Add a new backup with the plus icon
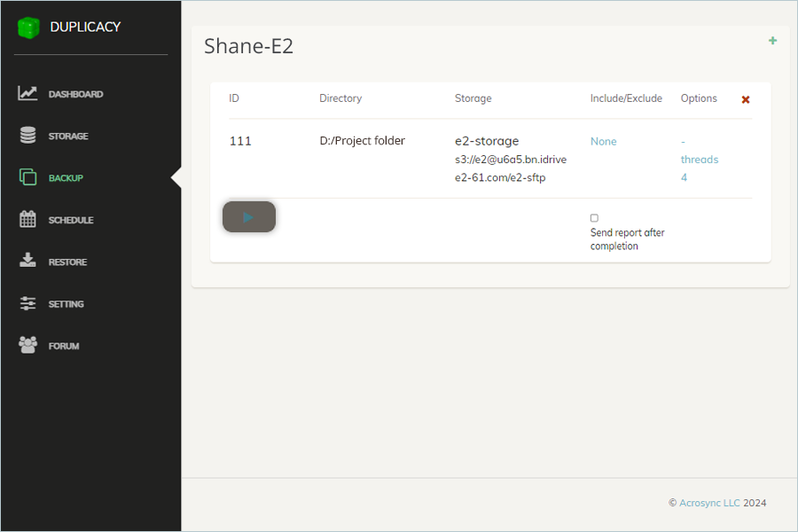 click(772, 41)
